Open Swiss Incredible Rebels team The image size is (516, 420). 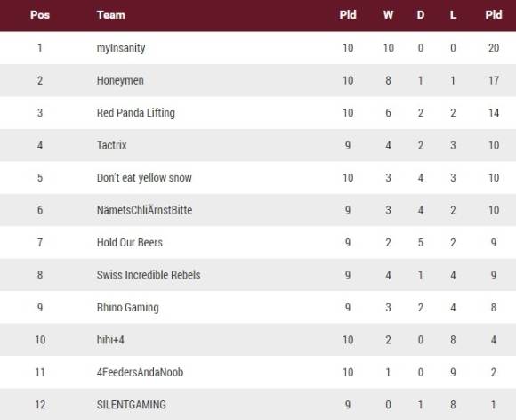(x=149, y=275)
